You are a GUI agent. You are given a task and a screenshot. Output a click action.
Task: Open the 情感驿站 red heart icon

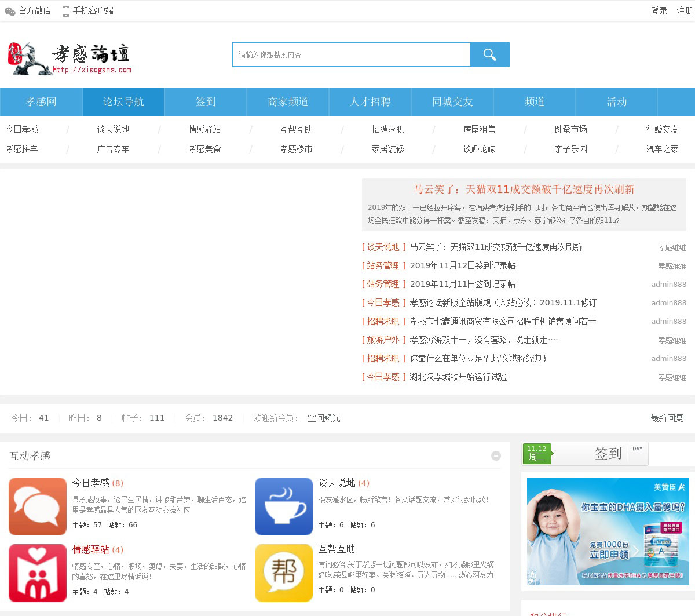point(38,573)
